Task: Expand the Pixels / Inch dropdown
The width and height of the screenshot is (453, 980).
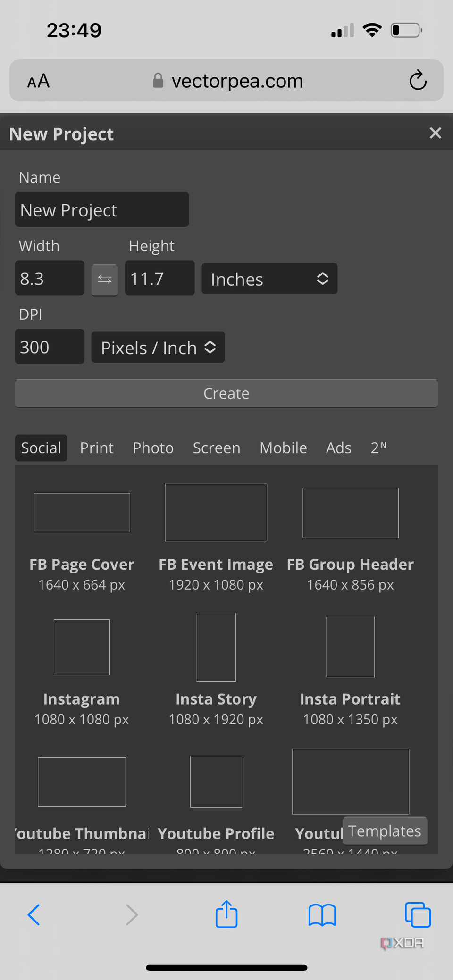Action: click(x=158, y=348)
